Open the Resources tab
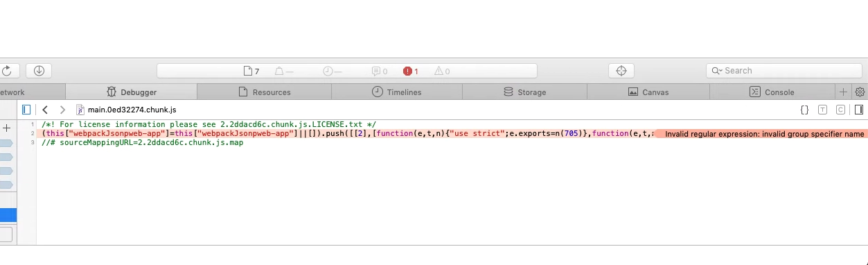The width and height of the screenshot is (868, 265). tap(265, 92)
